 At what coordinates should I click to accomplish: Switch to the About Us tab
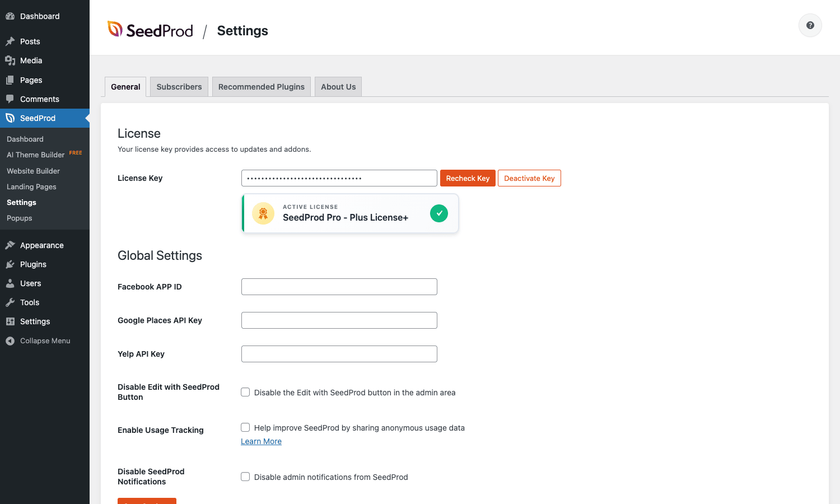[x=338, y=87]
